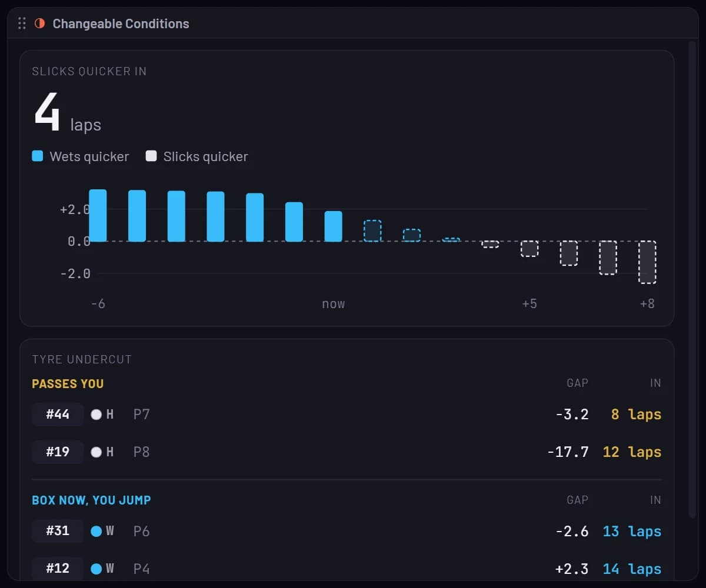Click the 13 laps value for #31
The height and width of the screenshot is (588, 706).
[x=632, y=532]
